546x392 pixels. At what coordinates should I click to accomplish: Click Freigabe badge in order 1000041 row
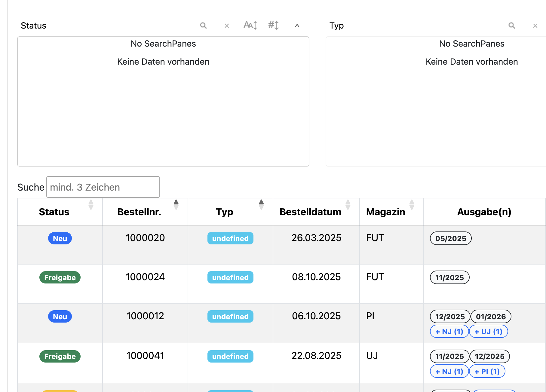point(60,356)
